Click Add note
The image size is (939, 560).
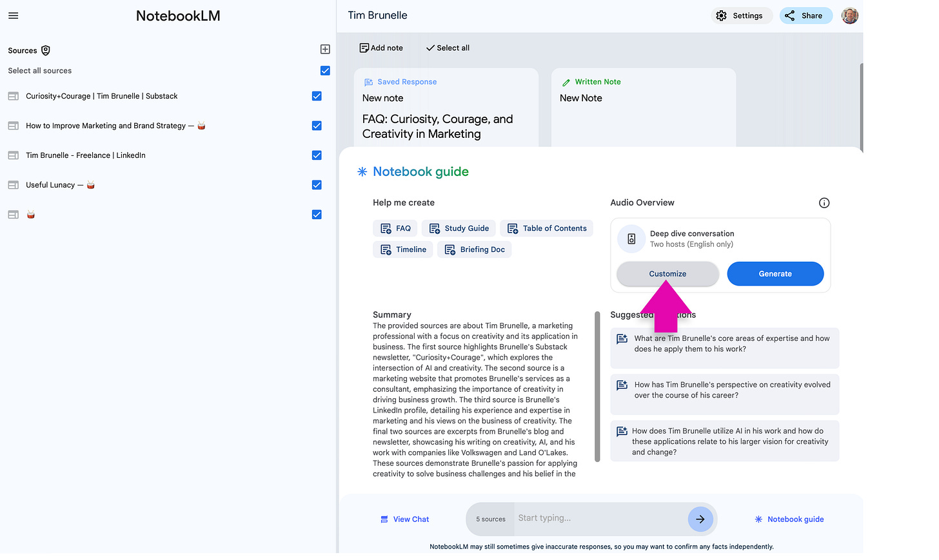(381, 48)
